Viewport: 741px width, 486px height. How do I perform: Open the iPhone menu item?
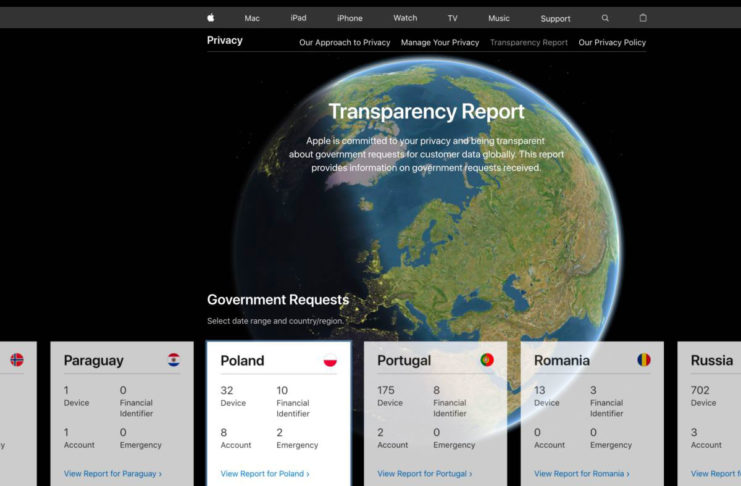point(350,18)
